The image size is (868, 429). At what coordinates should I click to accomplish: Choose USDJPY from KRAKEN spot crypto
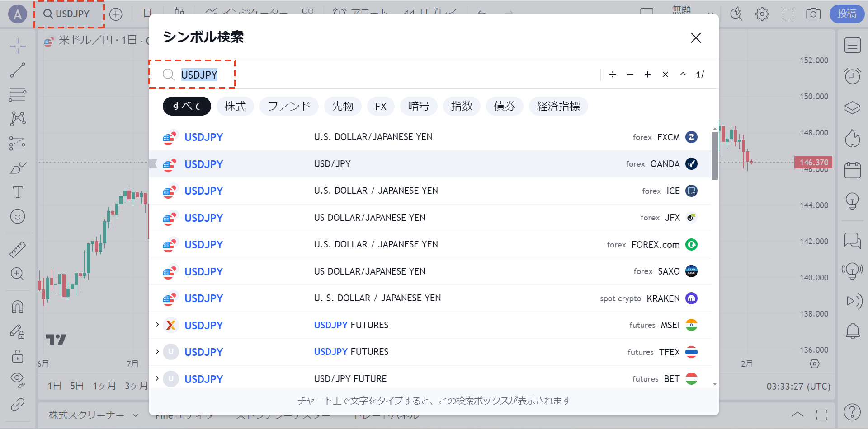pos(430,298)
